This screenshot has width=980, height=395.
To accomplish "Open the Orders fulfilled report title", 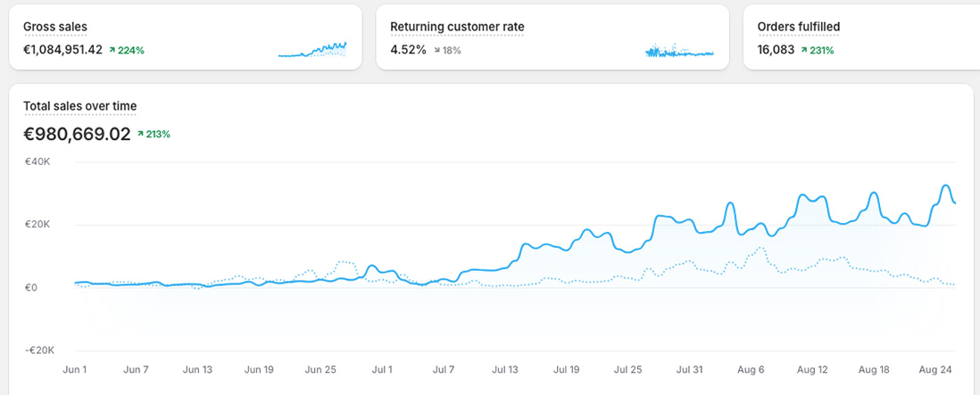I will coord(798,27).
